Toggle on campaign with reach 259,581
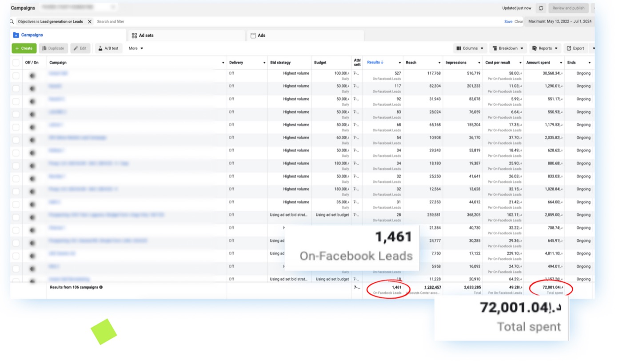This screenshot has width=622, height=364. [x=32, y=217]
